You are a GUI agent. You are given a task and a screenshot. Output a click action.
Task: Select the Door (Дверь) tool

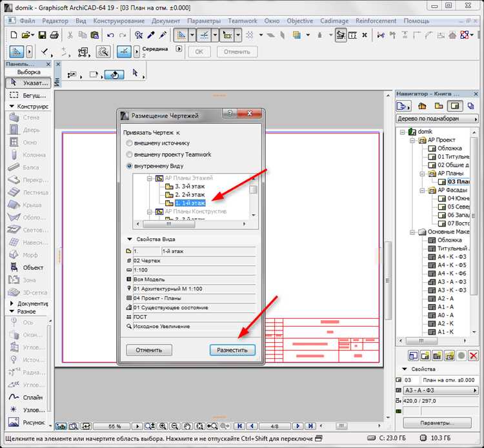pyautogui.click(x=28, y=130)
